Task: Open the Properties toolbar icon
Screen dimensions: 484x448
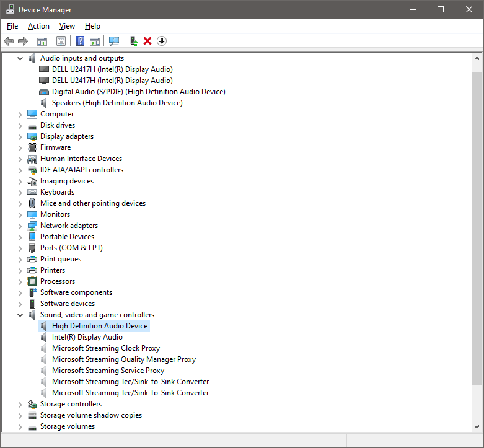Action: 61,41
